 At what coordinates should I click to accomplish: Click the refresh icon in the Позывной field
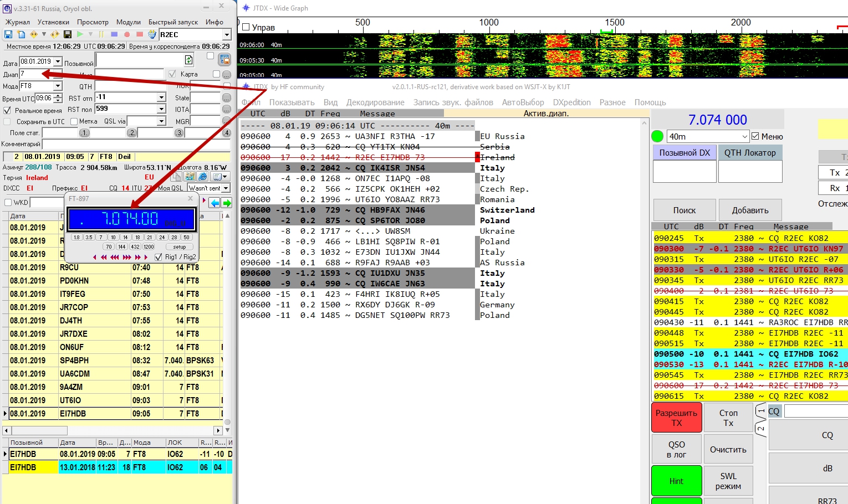(188, 60)
